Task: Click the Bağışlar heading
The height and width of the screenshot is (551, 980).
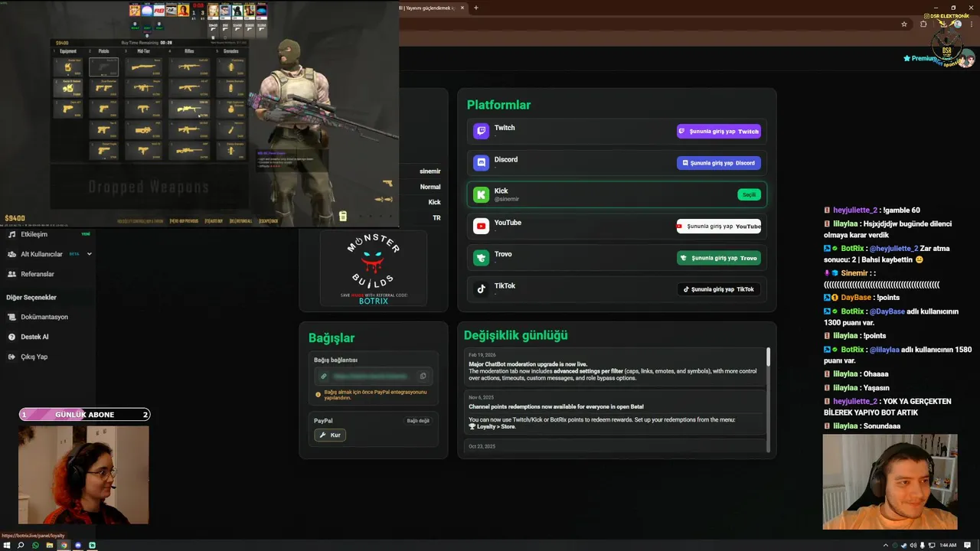Action: [x=332, y=338]
